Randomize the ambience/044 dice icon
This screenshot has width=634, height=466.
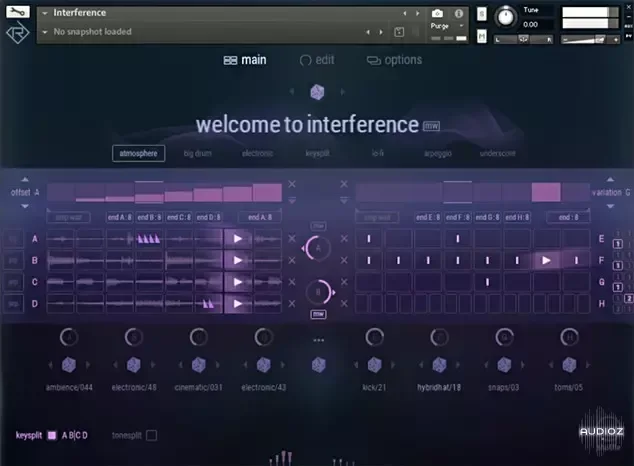(x=69, y=365)
